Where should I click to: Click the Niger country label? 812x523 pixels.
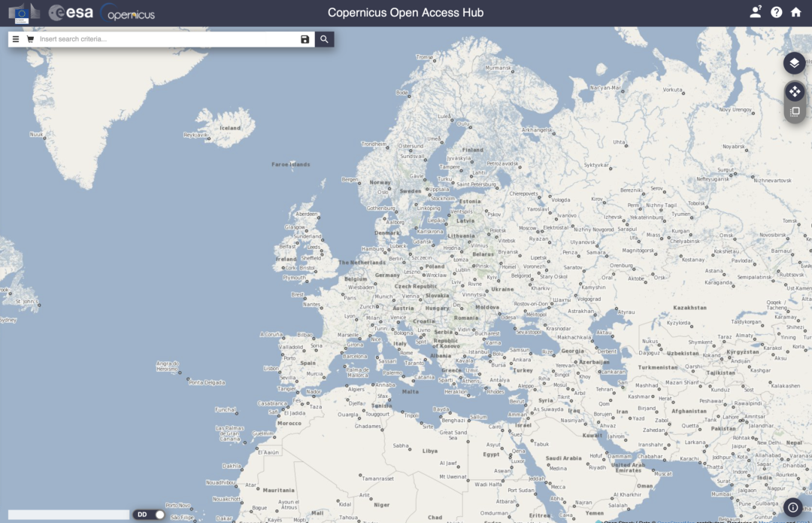(x=382, y=504)
